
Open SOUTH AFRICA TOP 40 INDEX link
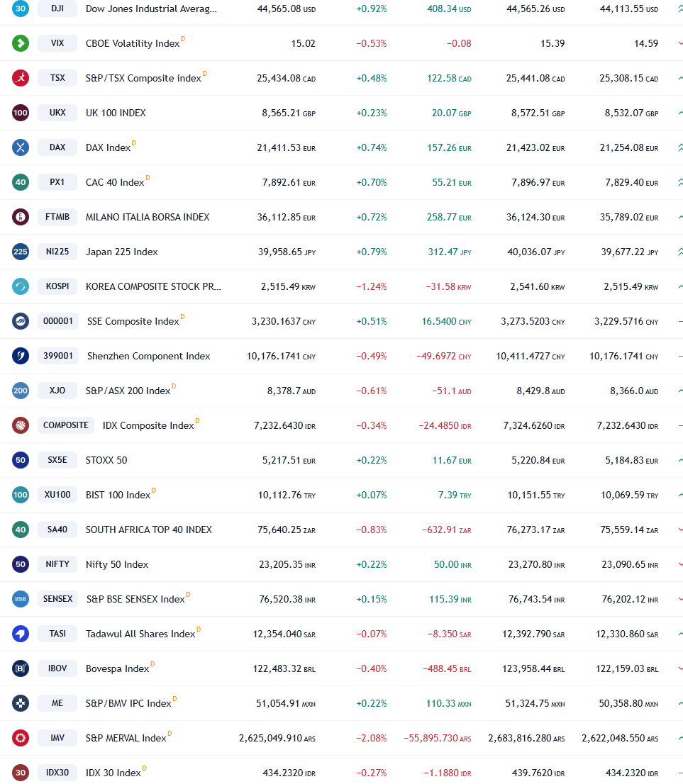[x=149, y=530]
